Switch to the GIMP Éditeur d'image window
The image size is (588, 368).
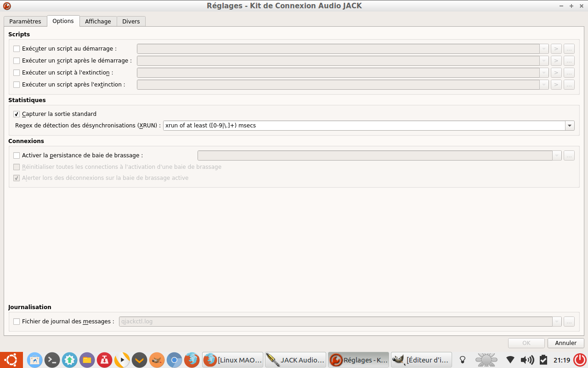[422, 360]
